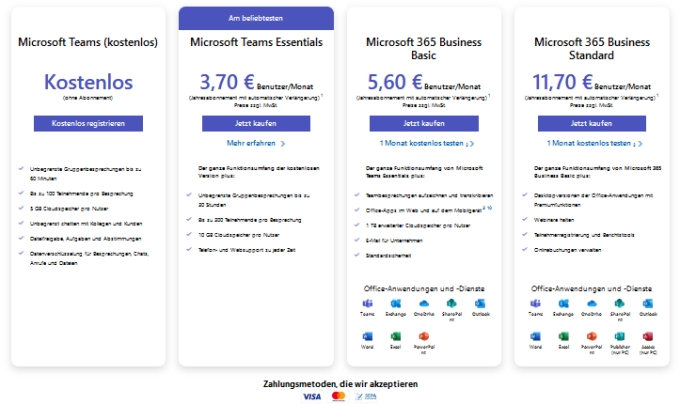Click 'Dateifreigabe, Aufgaben und Abstimmungen'
Viewport: 680px width, 404px height.
[85, 239]
